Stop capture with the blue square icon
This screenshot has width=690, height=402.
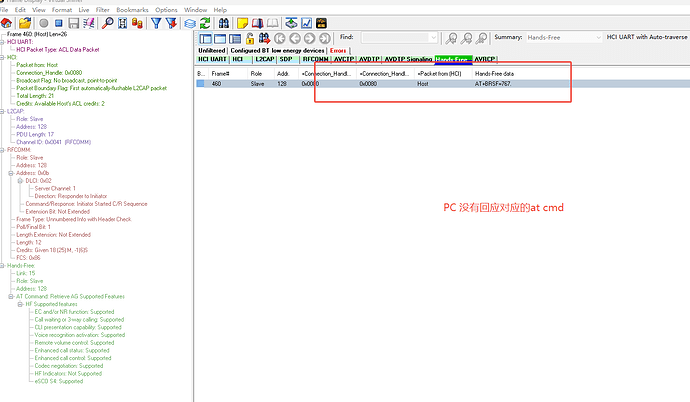click(x=59, y=23)
